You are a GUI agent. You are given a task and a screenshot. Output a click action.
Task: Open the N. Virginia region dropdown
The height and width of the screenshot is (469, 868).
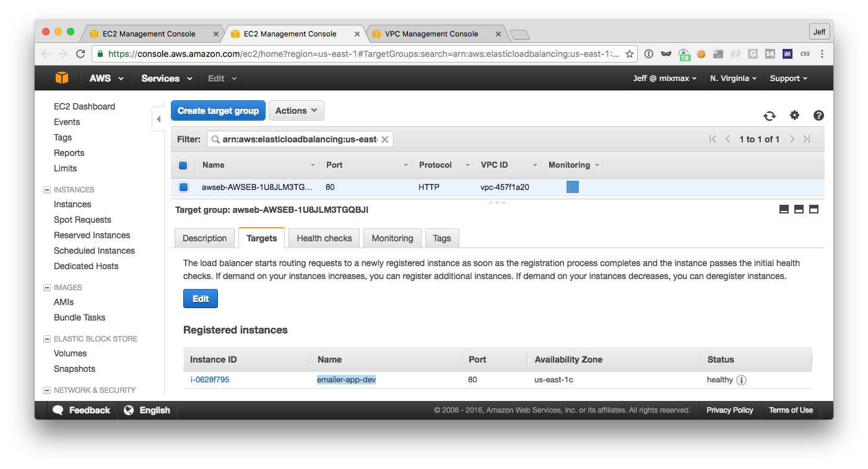click(x=733, y=79)
